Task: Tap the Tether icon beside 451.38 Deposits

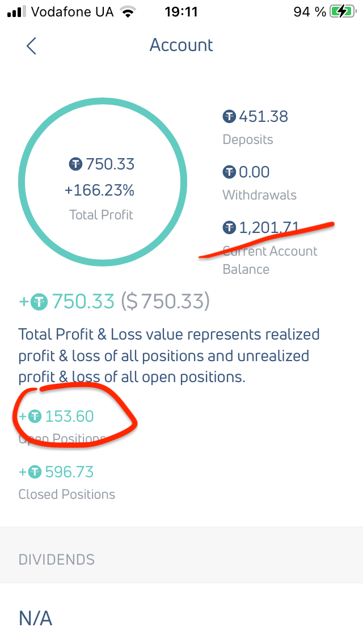Action: [x=229, y=117]
